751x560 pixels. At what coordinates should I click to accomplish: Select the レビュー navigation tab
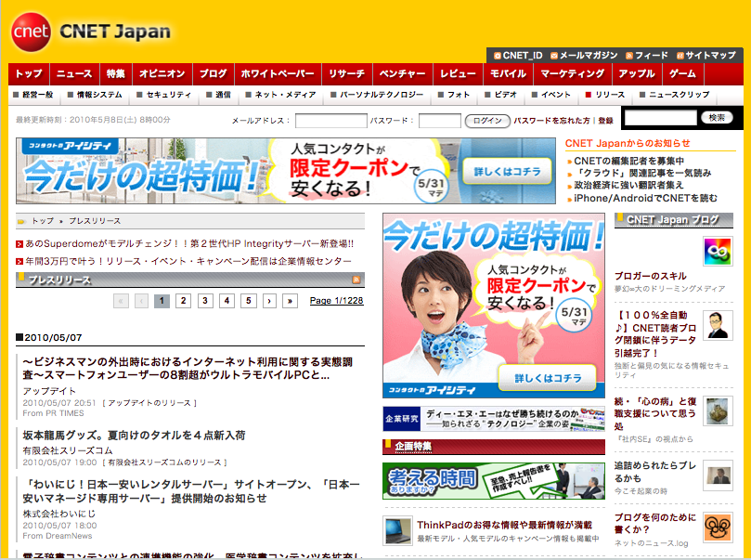[x=459, y=73]
